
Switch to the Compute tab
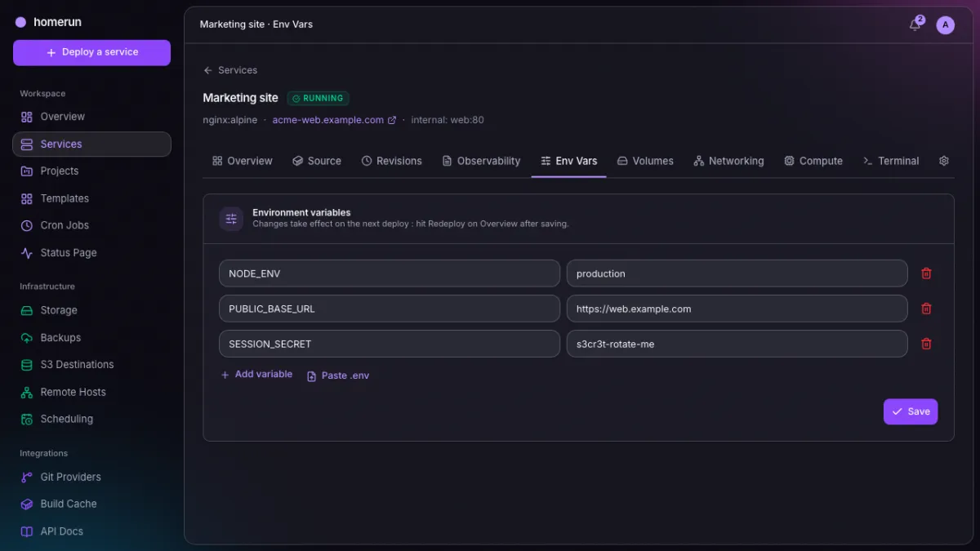click(813, 161)
